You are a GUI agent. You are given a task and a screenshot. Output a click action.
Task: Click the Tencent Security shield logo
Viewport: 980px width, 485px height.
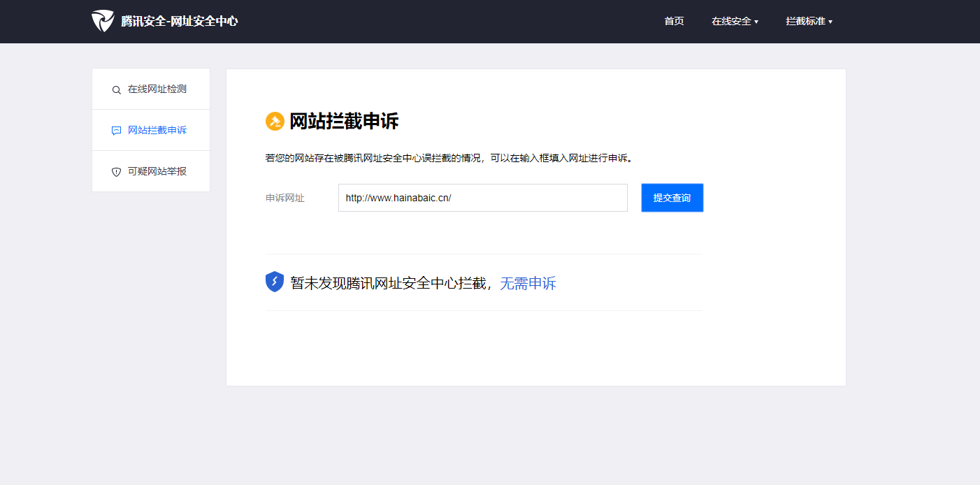(x=103, y=21)
